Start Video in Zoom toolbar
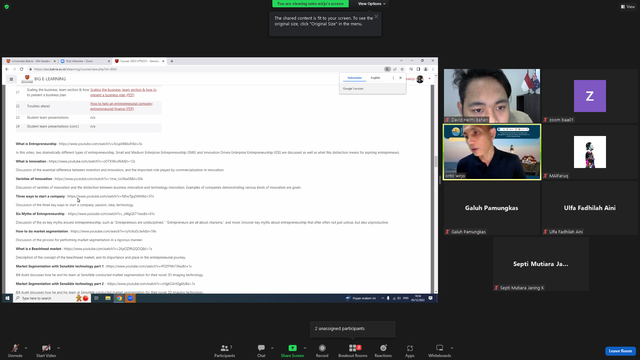This screenshot has width=640, height=360. pyautogui.click(x=46, y=350)
